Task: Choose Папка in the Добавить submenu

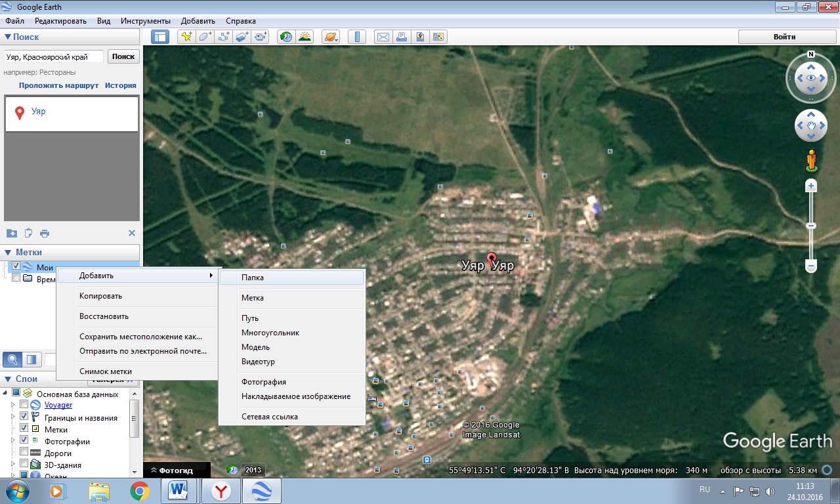Action: click(253, 278)
